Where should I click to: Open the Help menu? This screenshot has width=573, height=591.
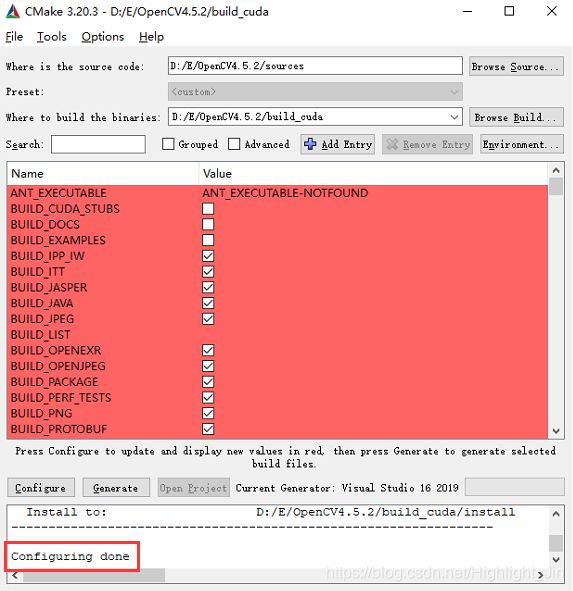click(x=151, y=37)
